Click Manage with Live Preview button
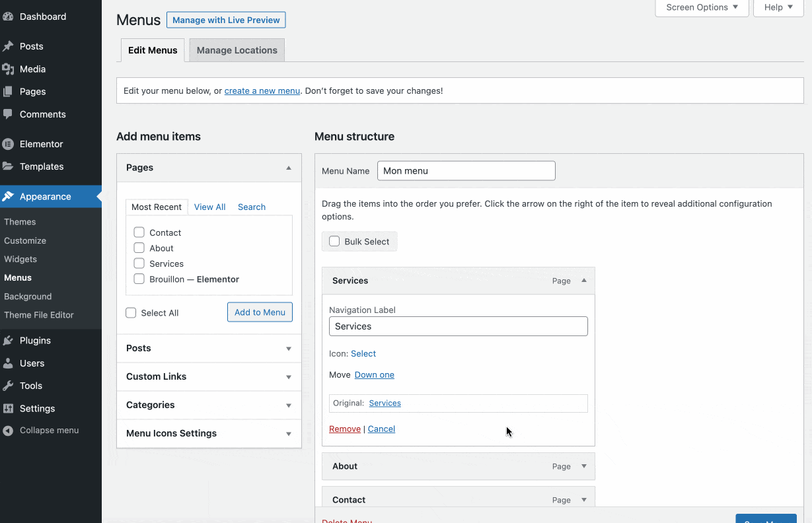 point(226,20)
